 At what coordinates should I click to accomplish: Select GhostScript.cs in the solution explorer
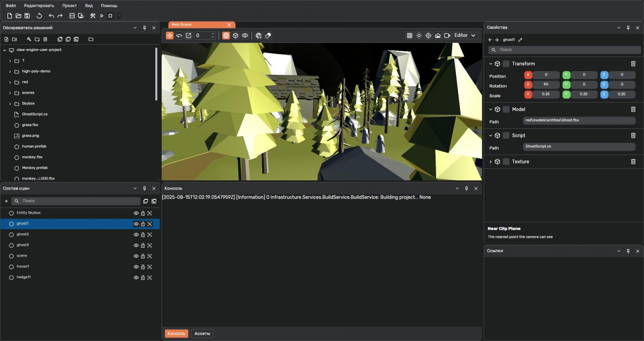coord(35,114)
